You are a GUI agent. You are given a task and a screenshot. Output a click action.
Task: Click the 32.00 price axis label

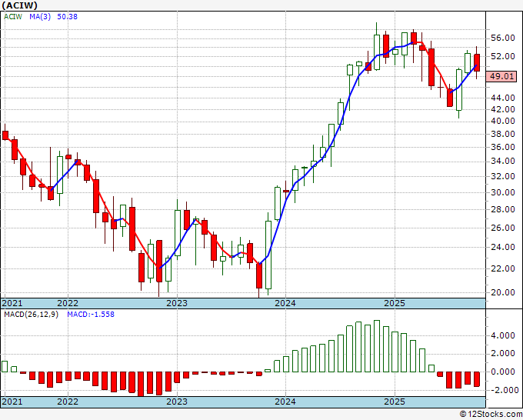(x=503, y=176)
